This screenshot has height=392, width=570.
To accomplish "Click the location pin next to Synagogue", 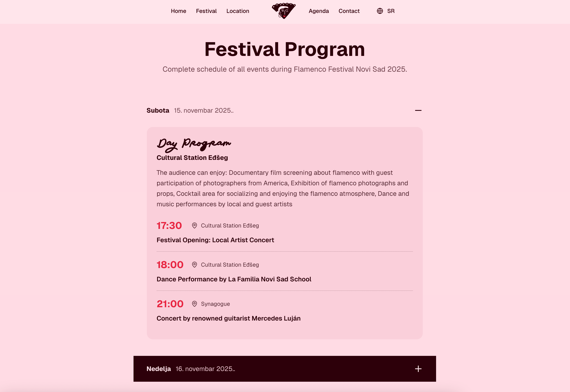I will [195, 304].
